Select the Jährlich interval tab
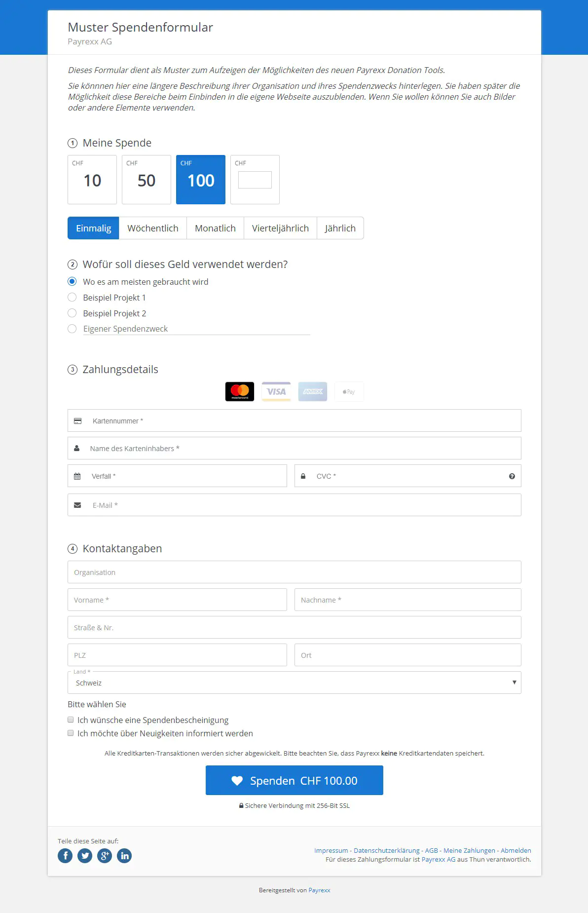The width and height of the screenshot is (588, 913). (340, 228)
